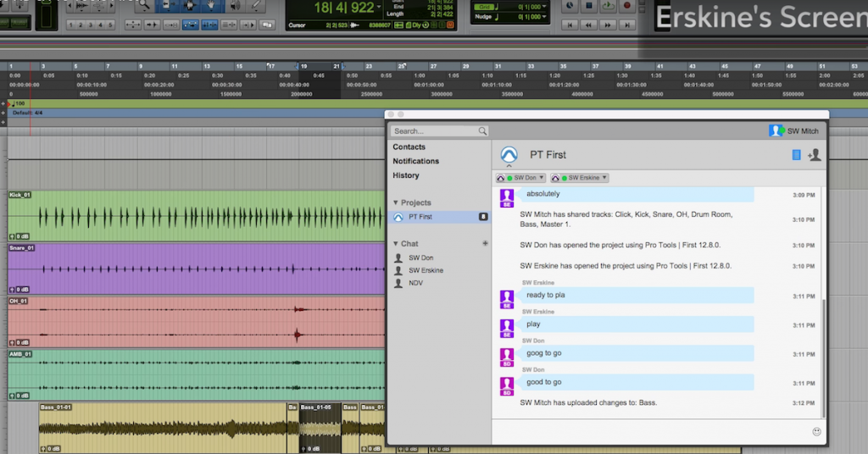This screenshot has height=454, width=868.
Task: Select the Bass_01-01 audio clip
Action: pyautogui.click(x=163, y=429)
